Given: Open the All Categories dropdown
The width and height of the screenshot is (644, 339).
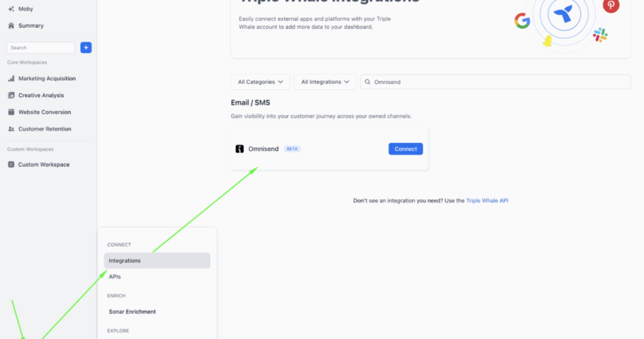Looking at the screenshot, I should tap(260, 82).
